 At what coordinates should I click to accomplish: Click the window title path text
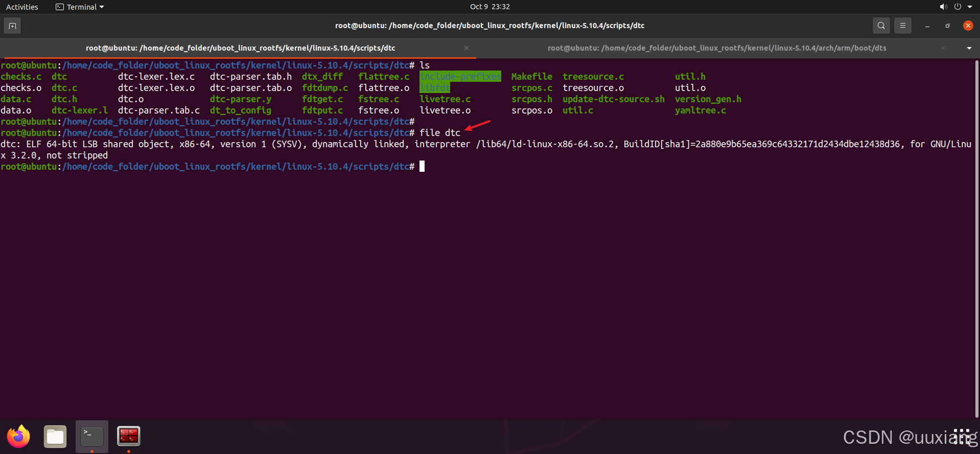tap(490, 26)
